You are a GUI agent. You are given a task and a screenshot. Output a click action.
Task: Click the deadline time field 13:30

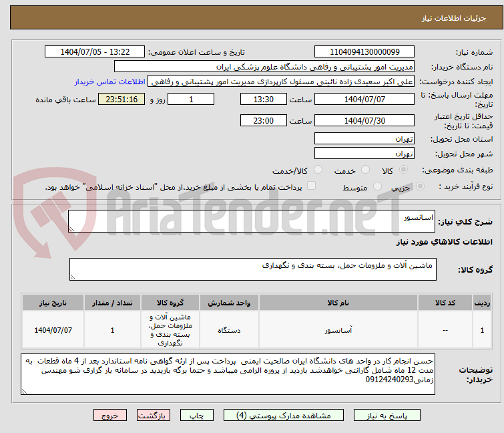click(x=264, y=99)
